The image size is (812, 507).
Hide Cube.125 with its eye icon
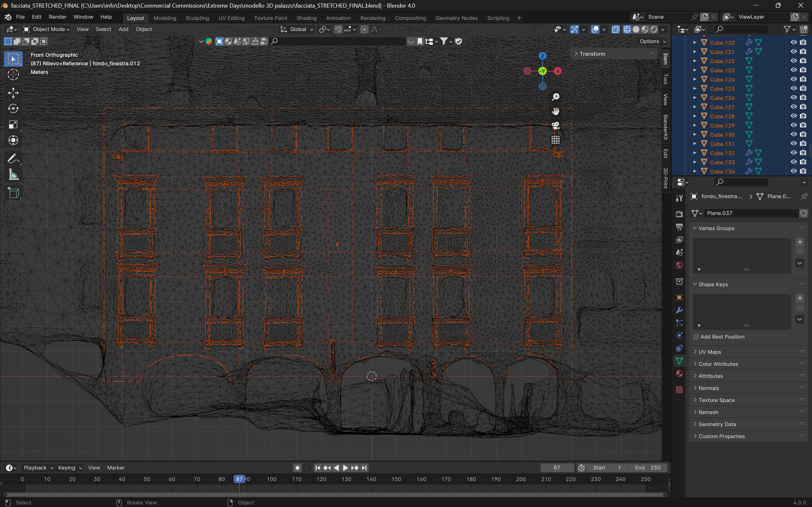[x=794, y=88]
